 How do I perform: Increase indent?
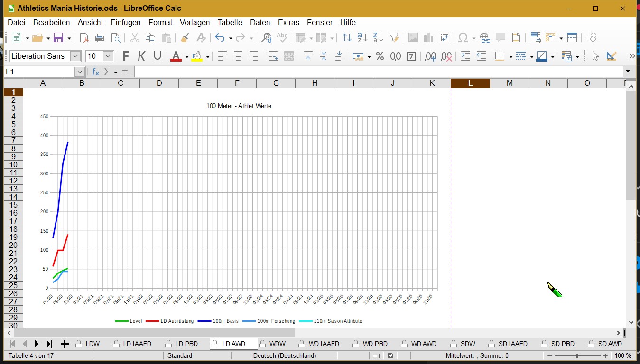click(465, 56)
